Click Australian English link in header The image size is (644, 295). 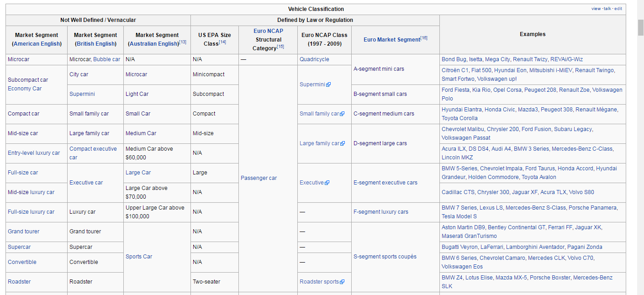pyautogui.click(x=153, y=44)
